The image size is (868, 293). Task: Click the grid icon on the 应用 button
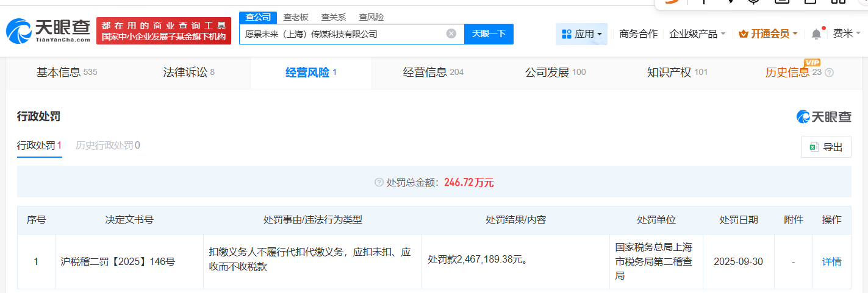coord(566,34)
